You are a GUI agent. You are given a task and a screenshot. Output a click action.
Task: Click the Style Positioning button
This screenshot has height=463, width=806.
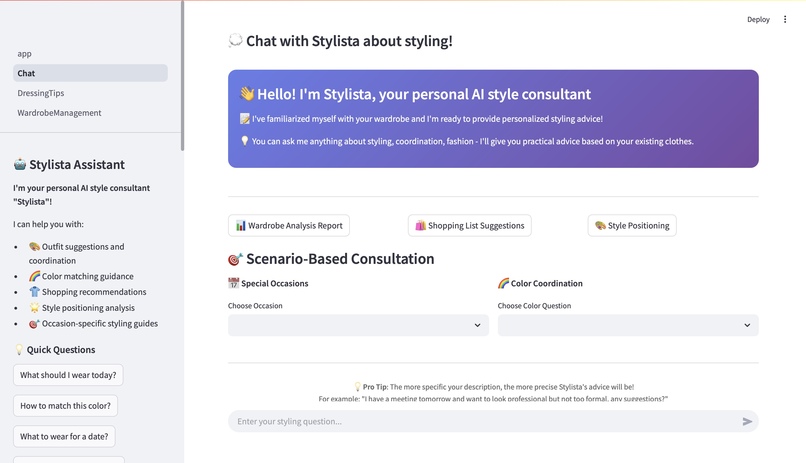[x=632, y=226]
